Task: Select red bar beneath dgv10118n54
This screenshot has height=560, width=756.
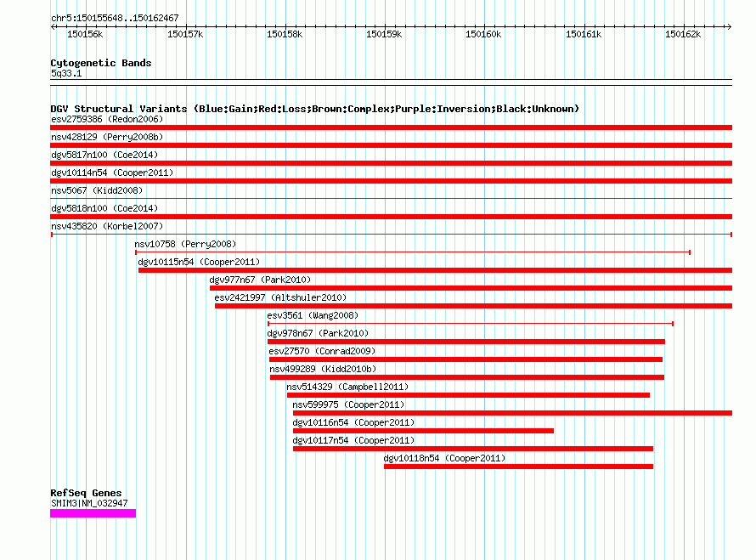Action: pos(519,467)
